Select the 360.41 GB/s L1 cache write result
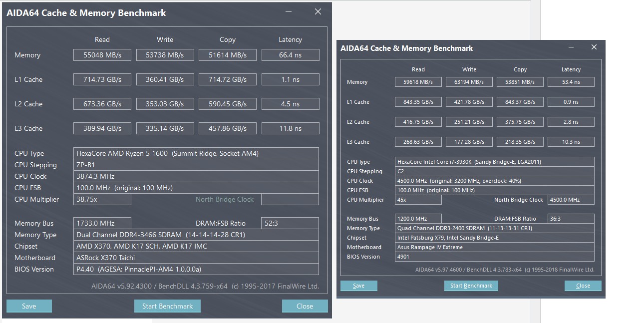Screen dimensions: 644x323 165,79
